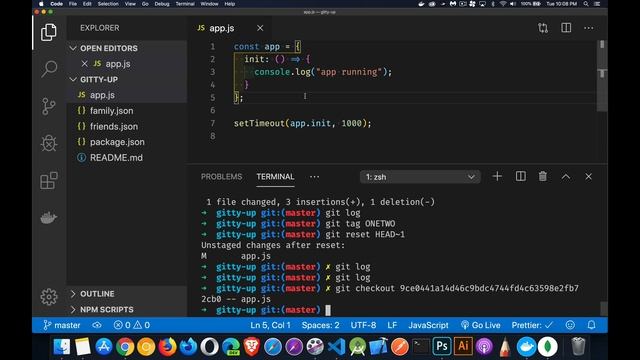Change indentation via Spaces: 2
640x360 pixels.
click(320, 325)
